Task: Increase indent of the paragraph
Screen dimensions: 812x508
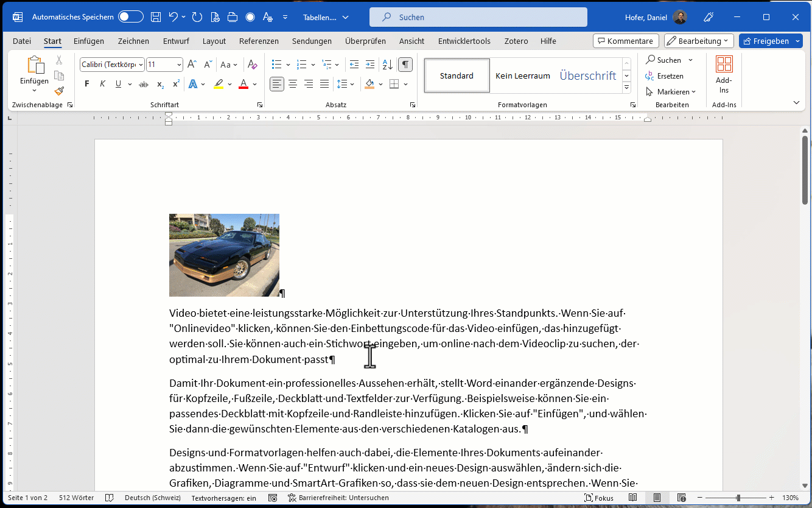Action: click(x=369, y=65)
